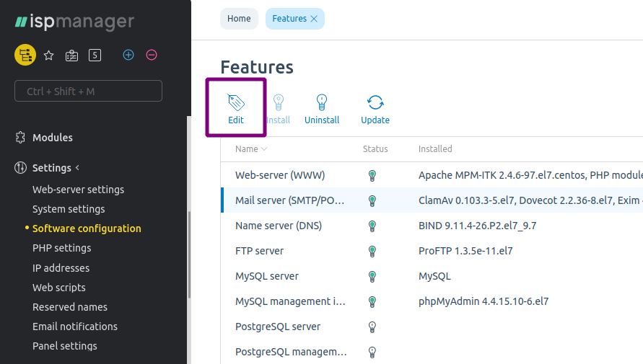Open Web-server settings

pos(79,190)
